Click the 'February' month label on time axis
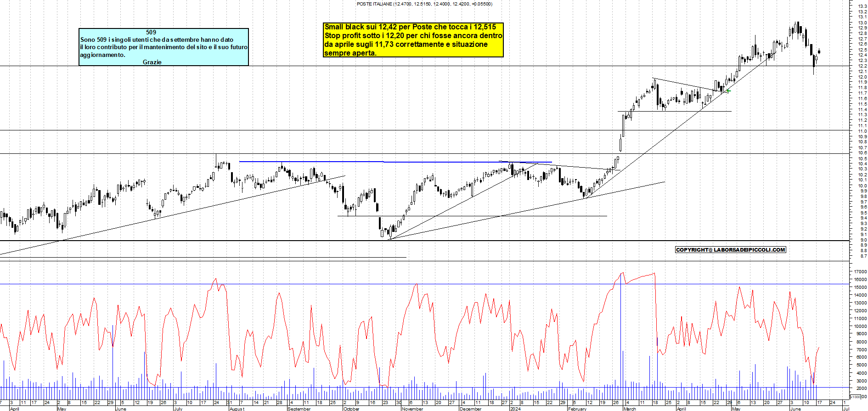Image resolution: width=868 pixels, height=411 pixels. pyautogui.click(x=577, y=409)
